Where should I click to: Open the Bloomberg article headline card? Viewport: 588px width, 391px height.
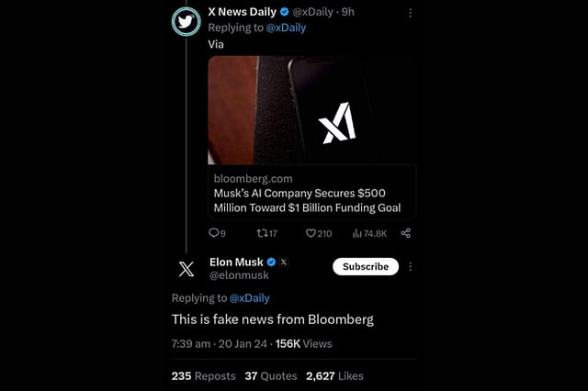[x=311, y=193]
